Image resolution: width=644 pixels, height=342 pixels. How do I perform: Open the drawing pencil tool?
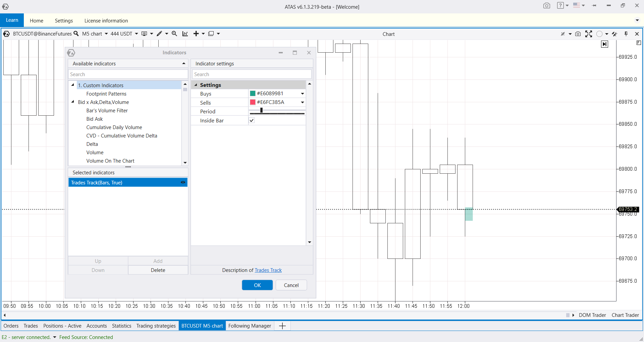coord(159,34)
